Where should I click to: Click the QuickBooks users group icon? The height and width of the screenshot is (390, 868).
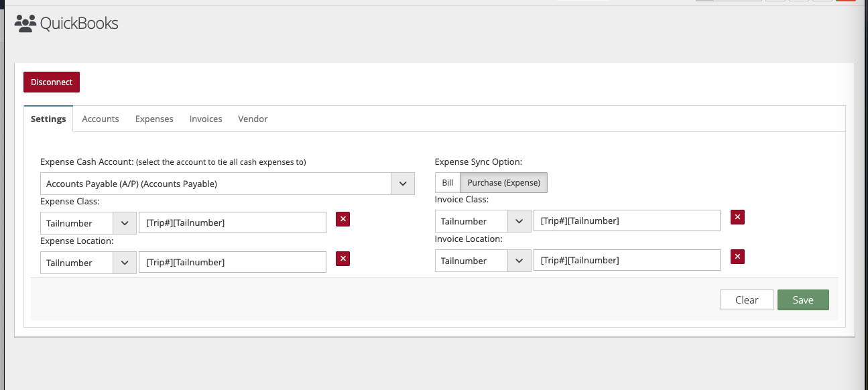point(25,23)
